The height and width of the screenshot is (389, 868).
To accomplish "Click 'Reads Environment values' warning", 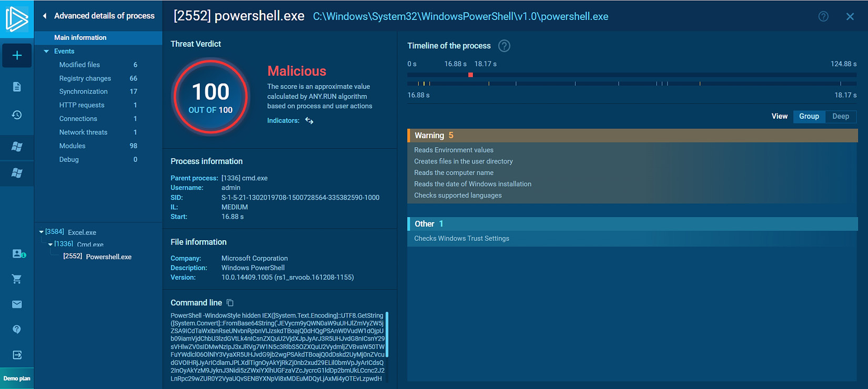I will point(453,150).
